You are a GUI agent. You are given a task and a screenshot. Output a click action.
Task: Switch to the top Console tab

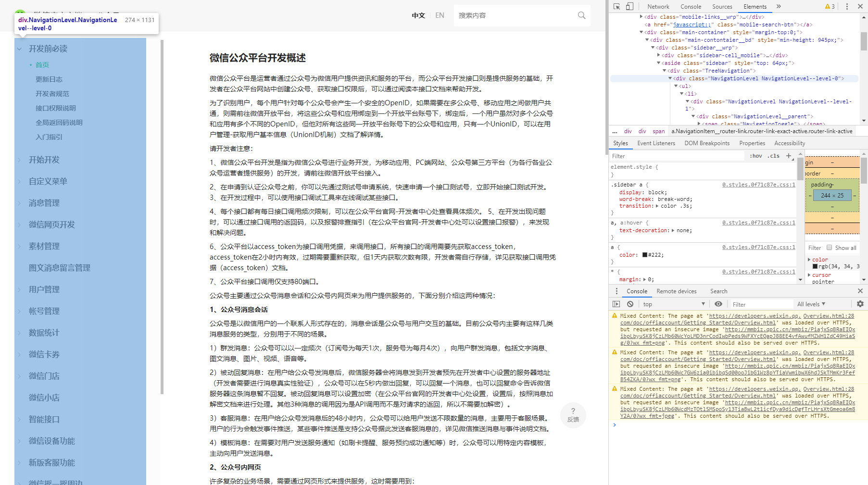click(x=691, y=6)
